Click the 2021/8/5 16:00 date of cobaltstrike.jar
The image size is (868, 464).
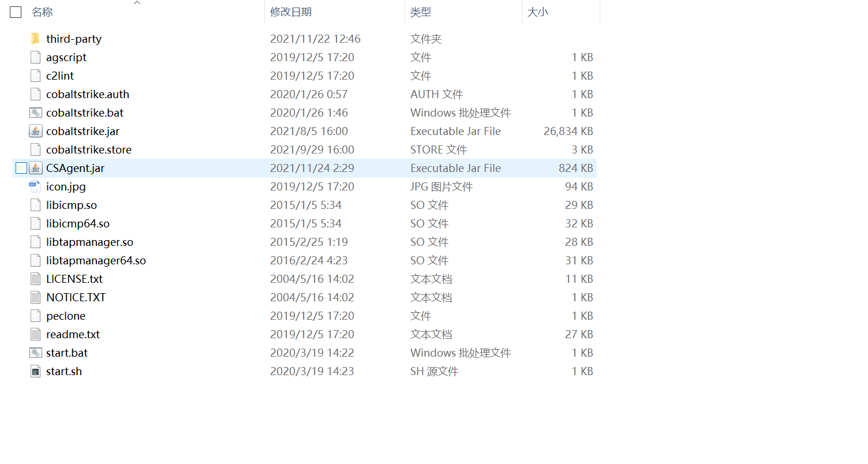click(309, 131)
